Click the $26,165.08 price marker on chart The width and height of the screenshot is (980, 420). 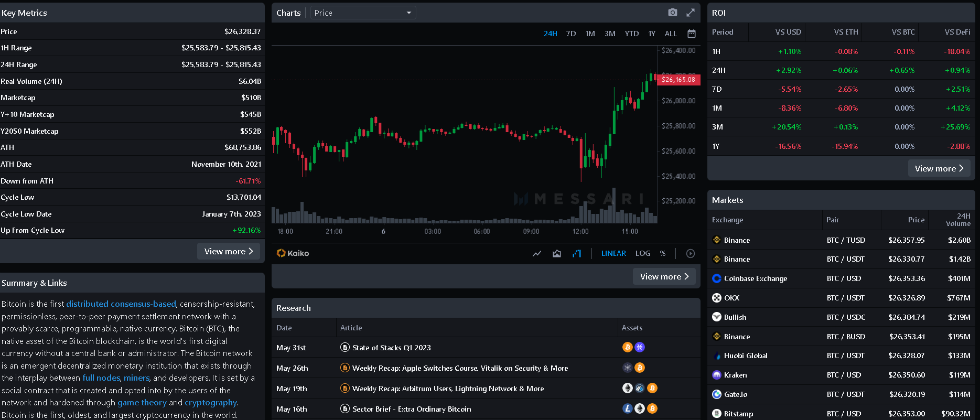tap(679, 80)
